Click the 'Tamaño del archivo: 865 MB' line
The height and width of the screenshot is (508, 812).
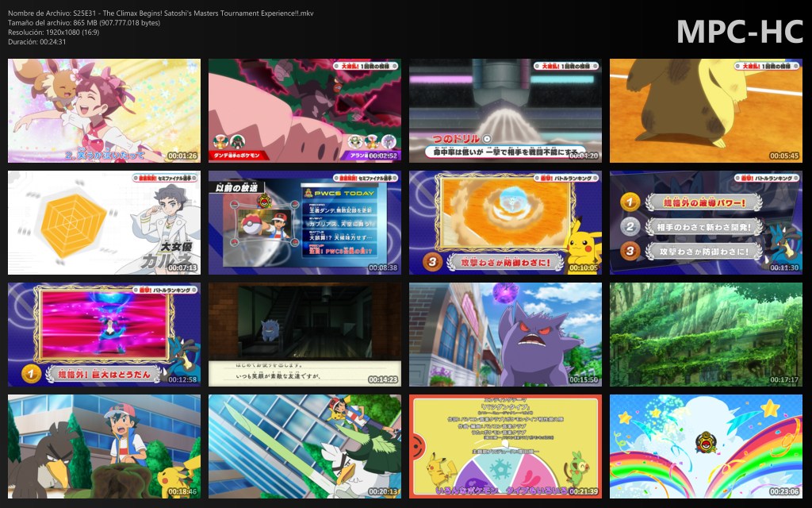(84, 23)
